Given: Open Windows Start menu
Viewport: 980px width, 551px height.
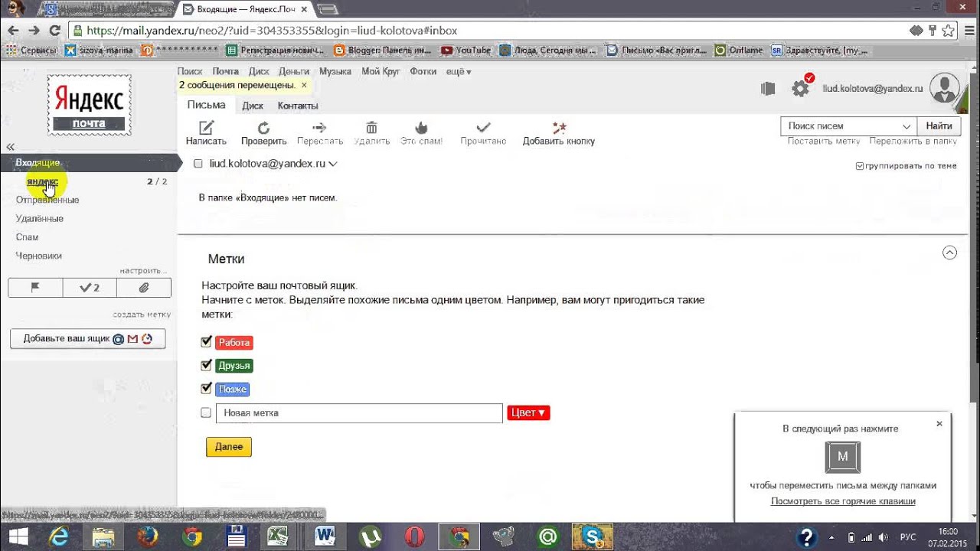Looking at the screenshot, I should (x=19, y=537).
